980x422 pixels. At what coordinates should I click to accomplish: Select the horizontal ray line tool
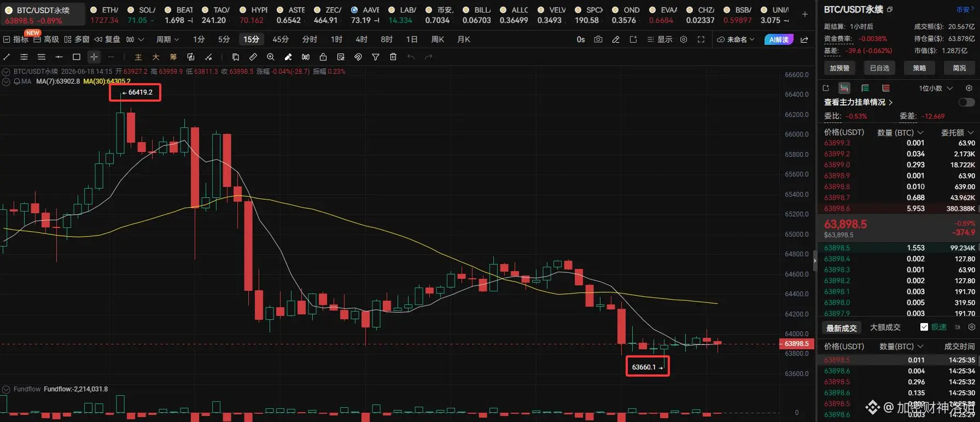(59, 57)
